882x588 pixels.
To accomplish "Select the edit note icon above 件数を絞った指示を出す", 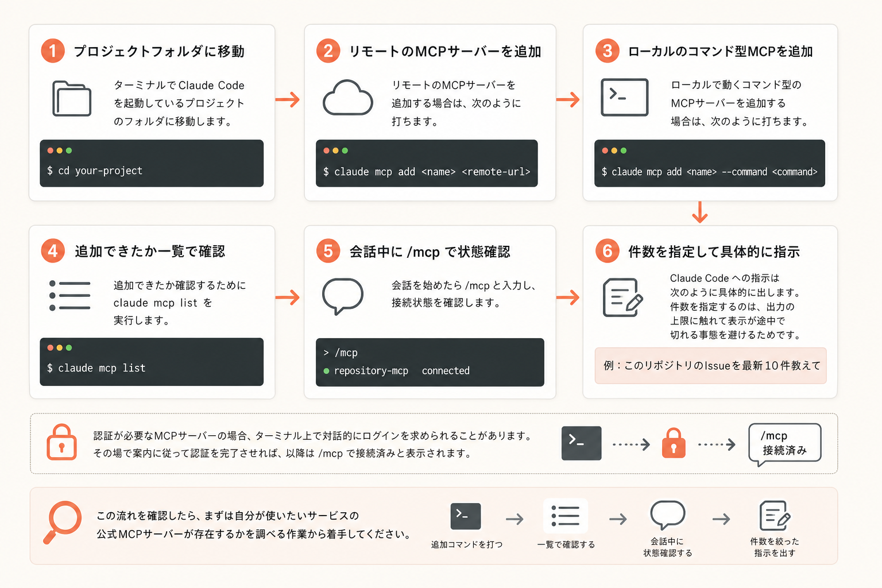I will (775, 516).
